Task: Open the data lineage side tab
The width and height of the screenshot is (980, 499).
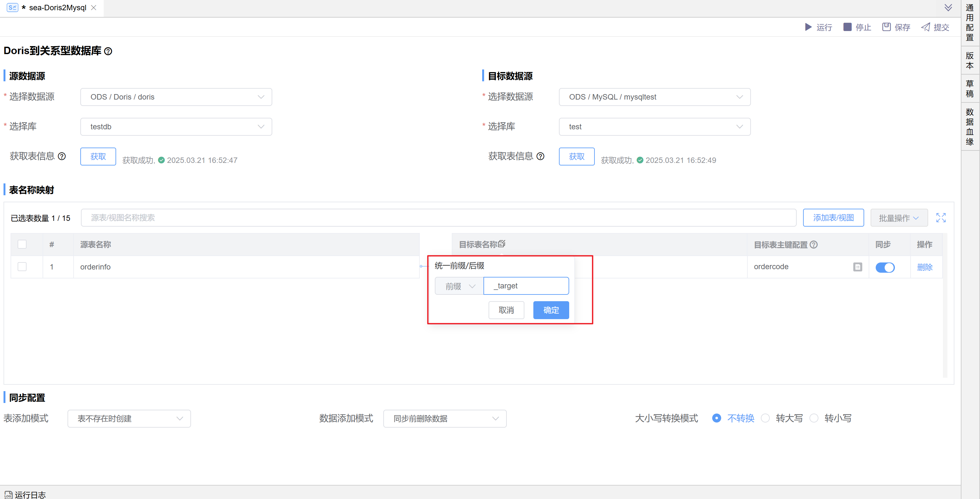Action: click(970, 127)
